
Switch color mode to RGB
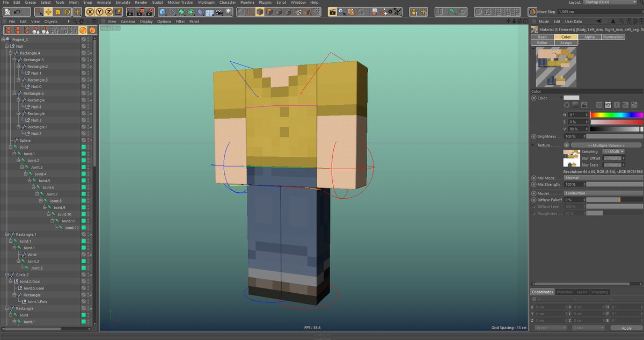(x=599, y=105)
